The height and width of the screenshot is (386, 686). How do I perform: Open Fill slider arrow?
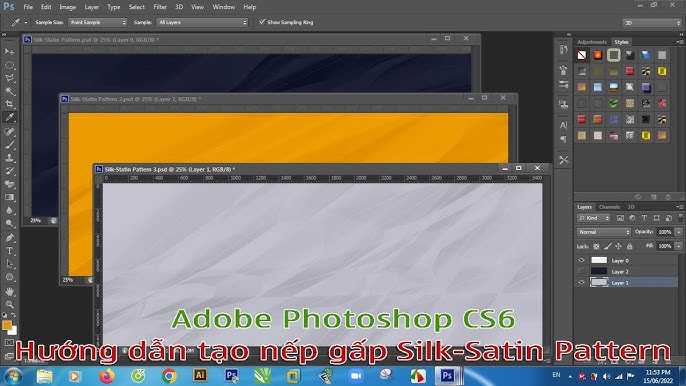(679, 246)
